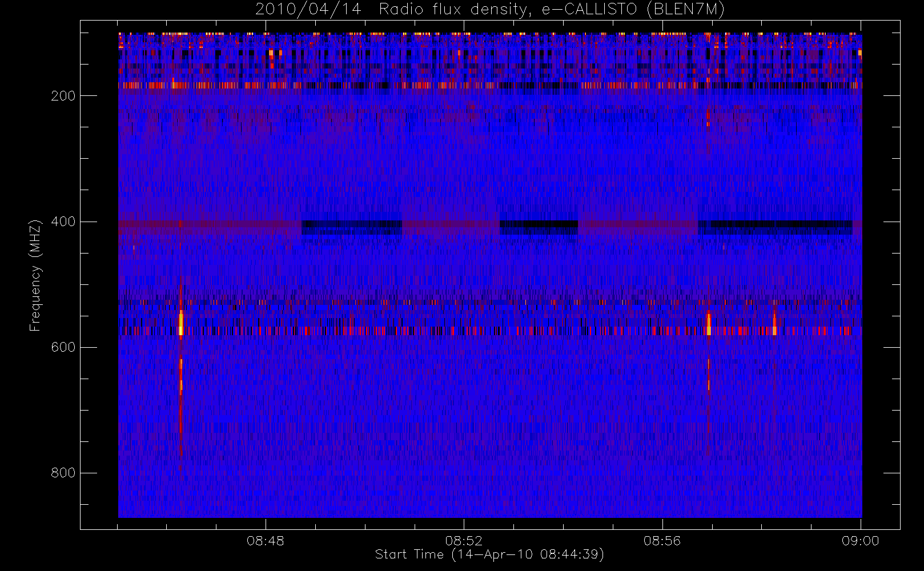This screenshot has width=924, height=571.
Task: Click the 200 frequency tick label
Action: pyautogui.click(x=63, y=96)
